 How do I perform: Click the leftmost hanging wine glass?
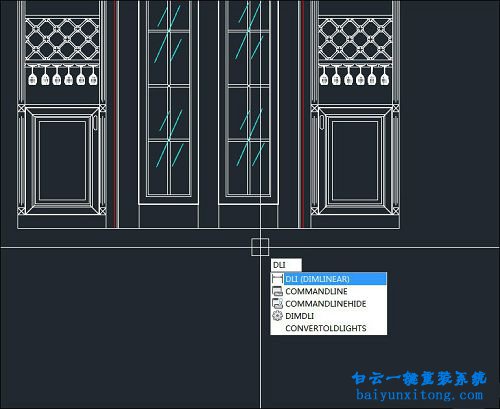tap(32, 76)
